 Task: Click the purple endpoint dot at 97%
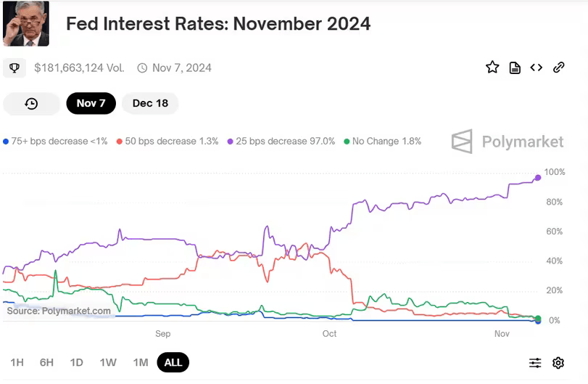pos(538,177)
